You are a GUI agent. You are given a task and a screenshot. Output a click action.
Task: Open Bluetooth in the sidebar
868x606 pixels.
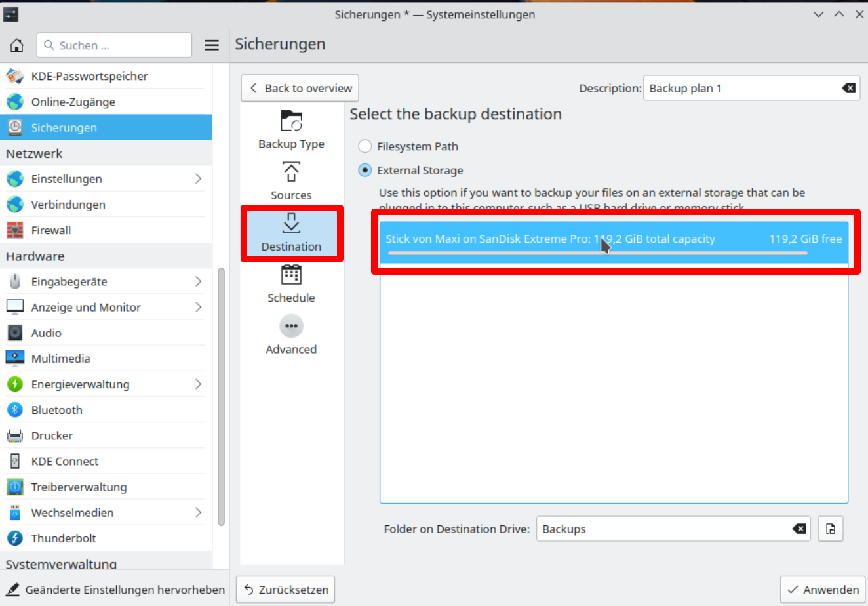tap(56, 410)
